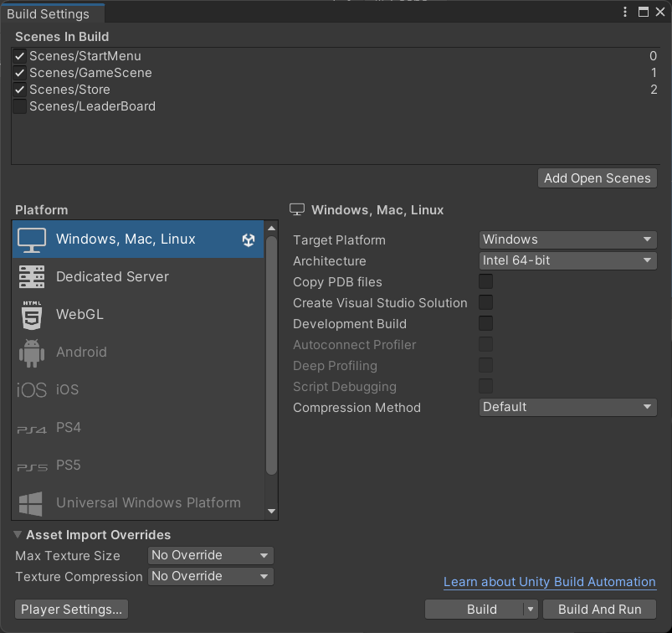Close the Build Settings window
Screen dimensions: 672x633
click(660, 12)
